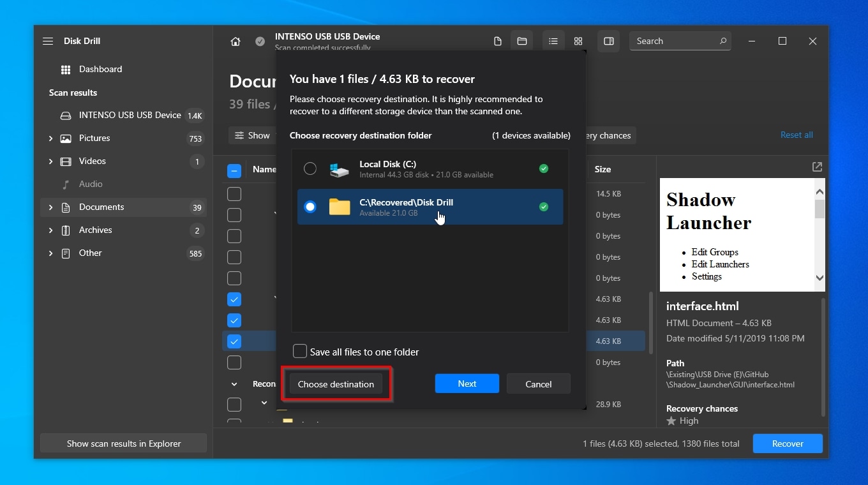The image size is (868, 485).
Task: Uncheck the highlighted 4.63 KB row checkbox
Action: coord(234,341)
